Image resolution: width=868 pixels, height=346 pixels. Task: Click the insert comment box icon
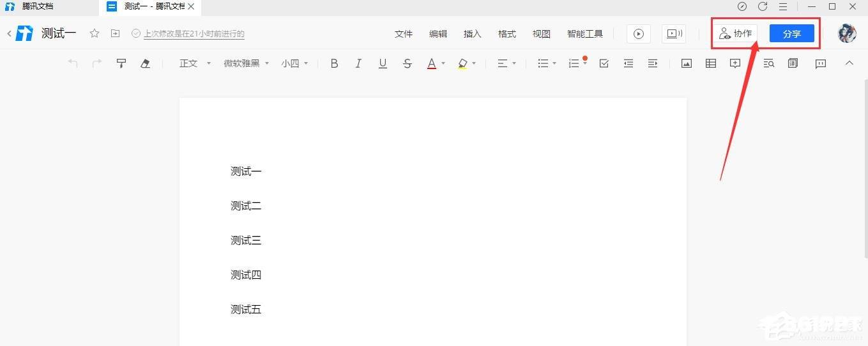735,63
